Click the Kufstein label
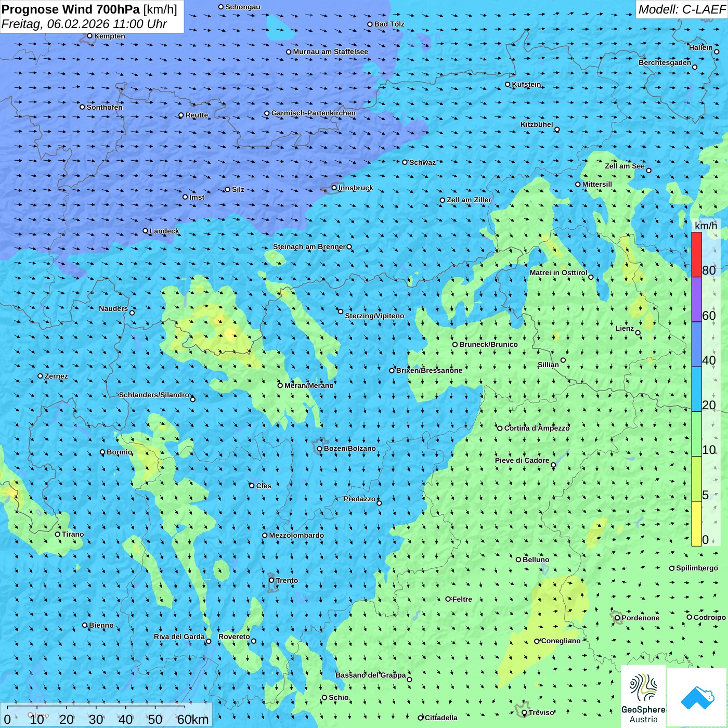Image resolution: width=728 pixels, height=728 pixels. tap(526, 84)
